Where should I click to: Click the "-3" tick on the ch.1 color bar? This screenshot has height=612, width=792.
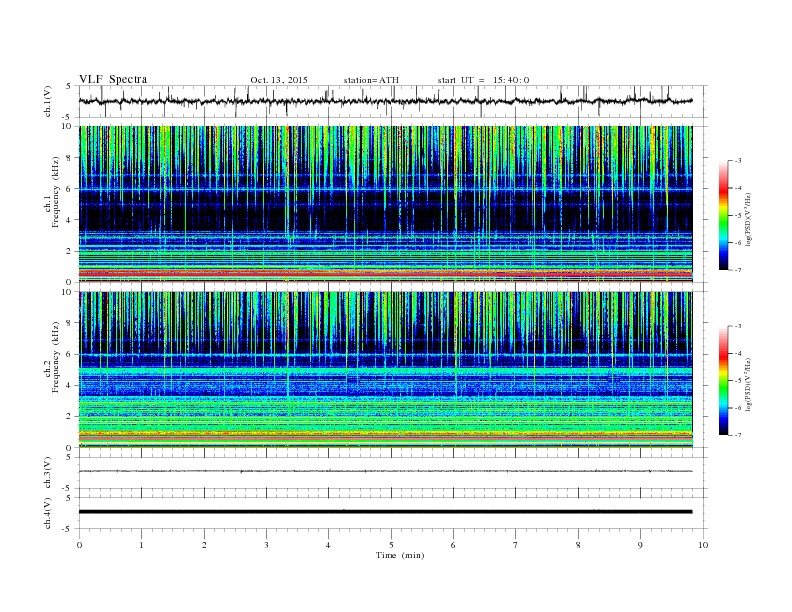(737, 161)
